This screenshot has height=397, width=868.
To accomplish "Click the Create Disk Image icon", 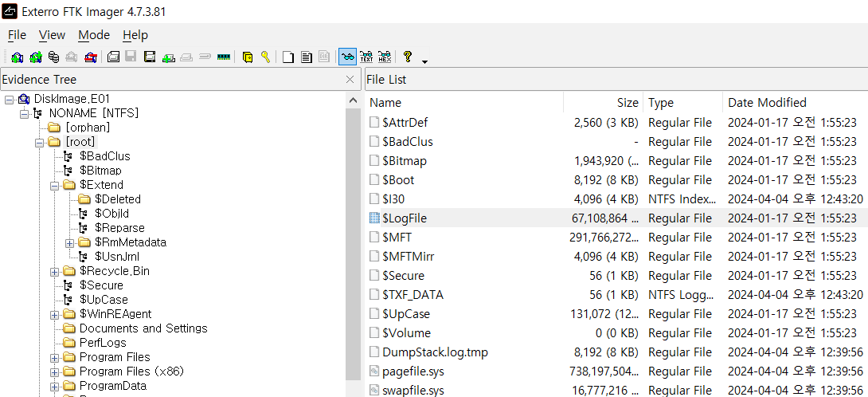I will pos(114,57).
